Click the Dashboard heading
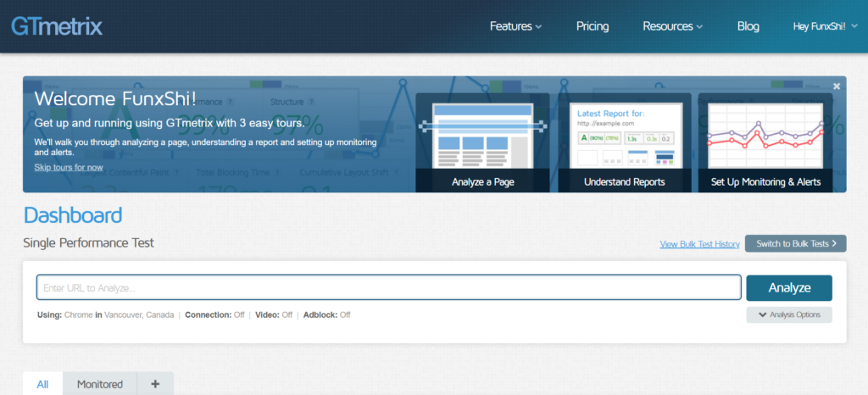Screen dimensions: 868x395 tap(73, 215)
